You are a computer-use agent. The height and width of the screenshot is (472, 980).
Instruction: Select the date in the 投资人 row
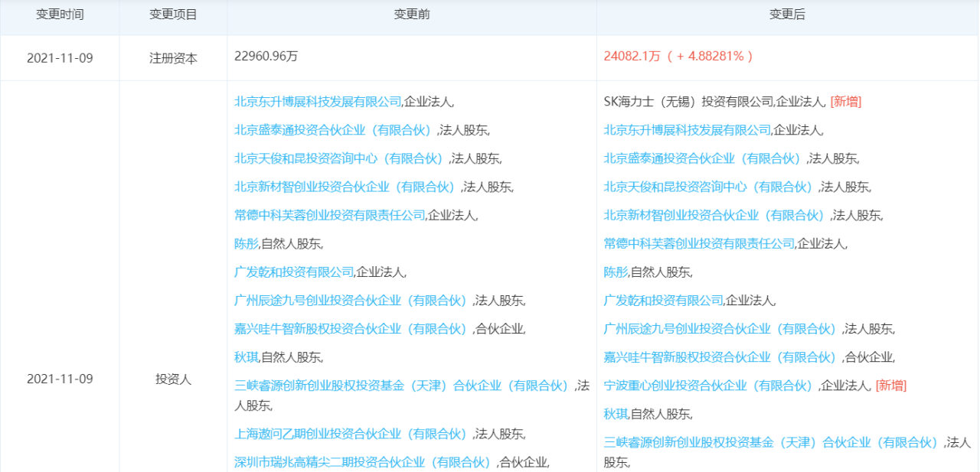click(x=60, y=379)
